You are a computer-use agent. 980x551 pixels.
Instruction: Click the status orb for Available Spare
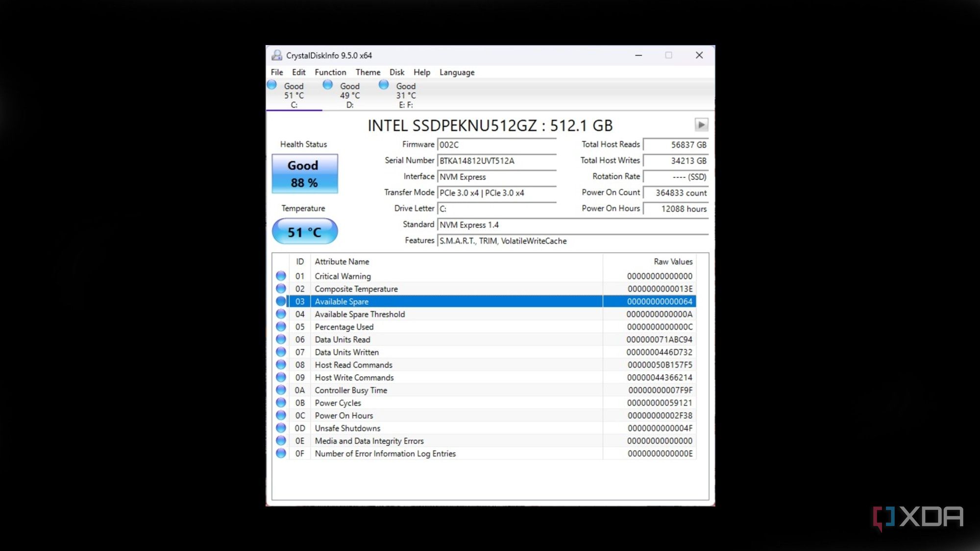(281, 301)
